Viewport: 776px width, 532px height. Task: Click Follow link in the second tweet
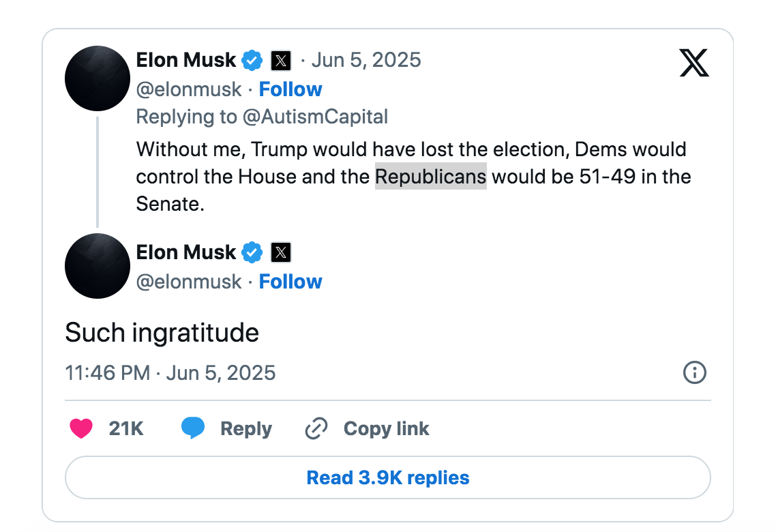(290, 282)
